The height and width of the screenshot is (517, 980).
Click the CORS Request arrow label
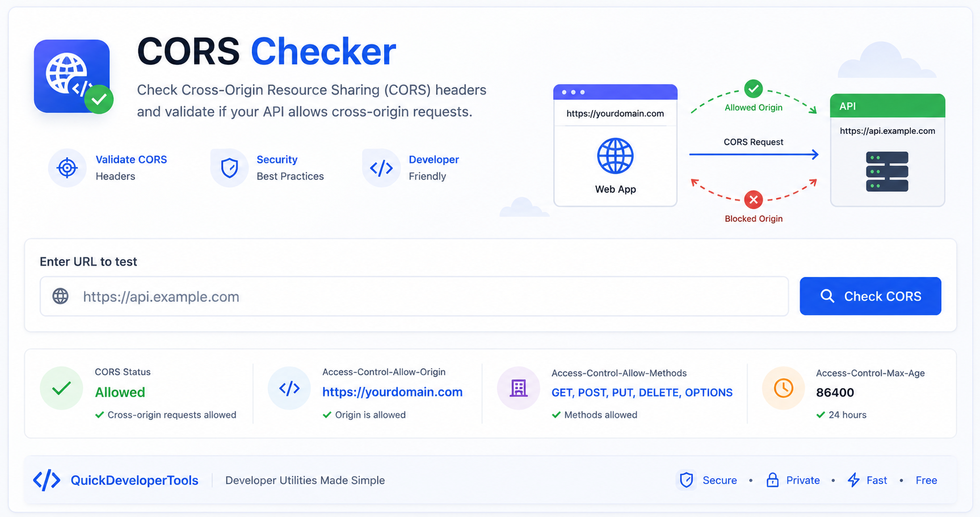point(753,142)
